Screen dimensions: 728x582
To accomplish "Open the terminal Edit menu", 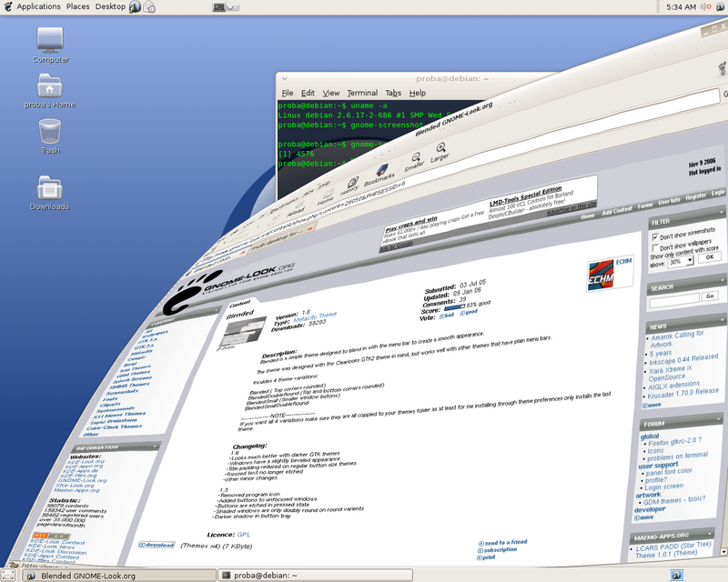I will point(308,93).
